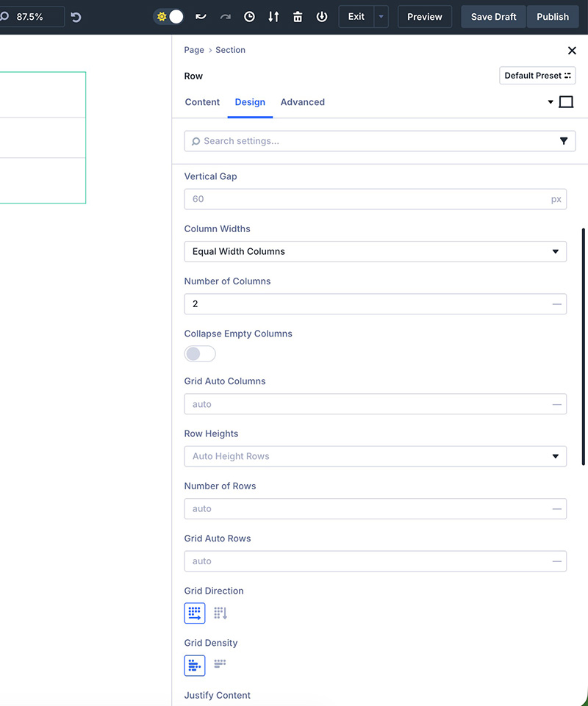Click the filter icon in search settings
Image resolution: width=588 pixels, height=706 pixels.
pyautogui.click(x=564, y=141)
